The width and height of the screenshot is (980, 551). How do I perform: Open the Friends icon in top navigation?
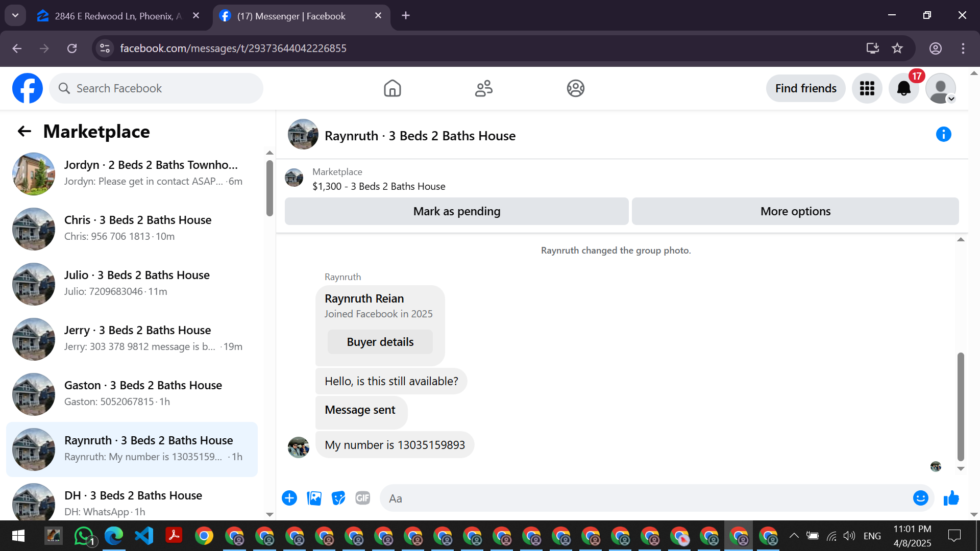(x=483, y=88)
